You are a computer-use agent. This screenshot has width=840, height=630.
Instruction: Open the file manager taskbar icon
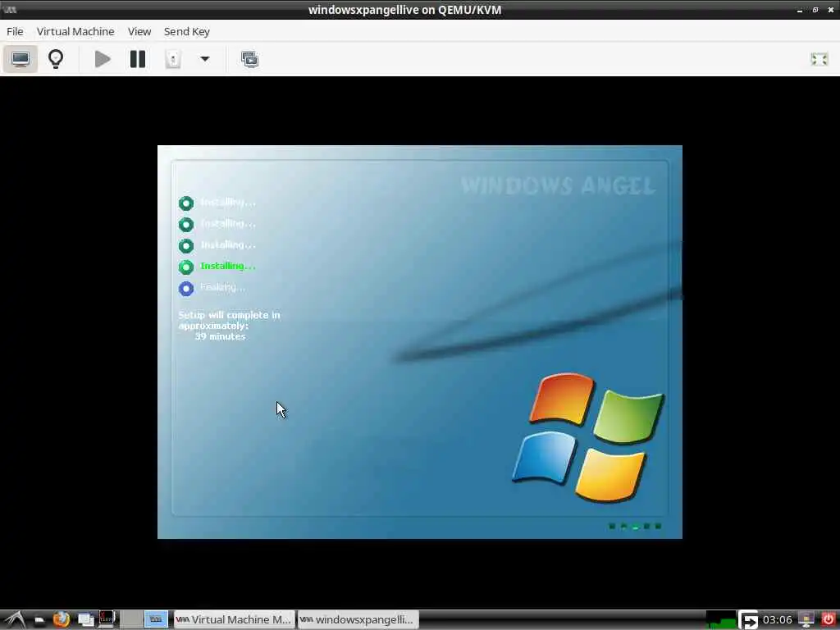point(39,620)
